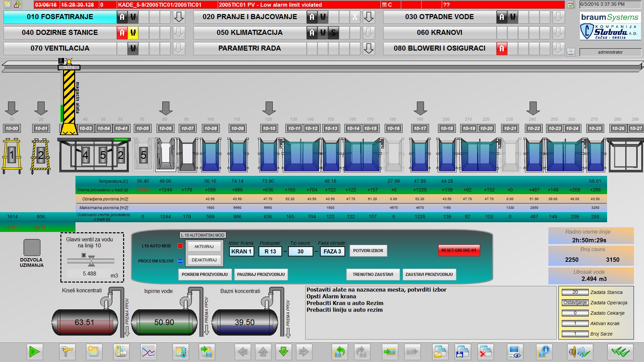Open the 030 OTPADNE VODE section
This screenshot has height=362, width=644.
439,17
